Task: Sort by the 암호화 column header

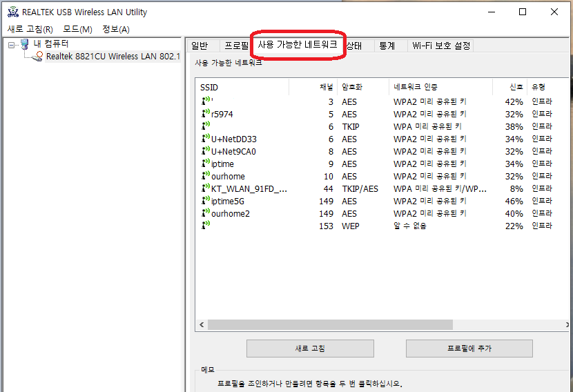Action: coord(363,87)
